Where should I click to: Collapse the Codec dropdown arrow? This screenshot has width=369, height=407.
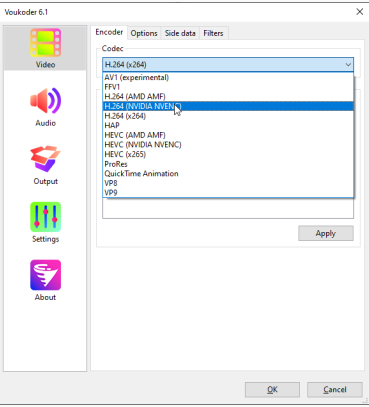348,65
